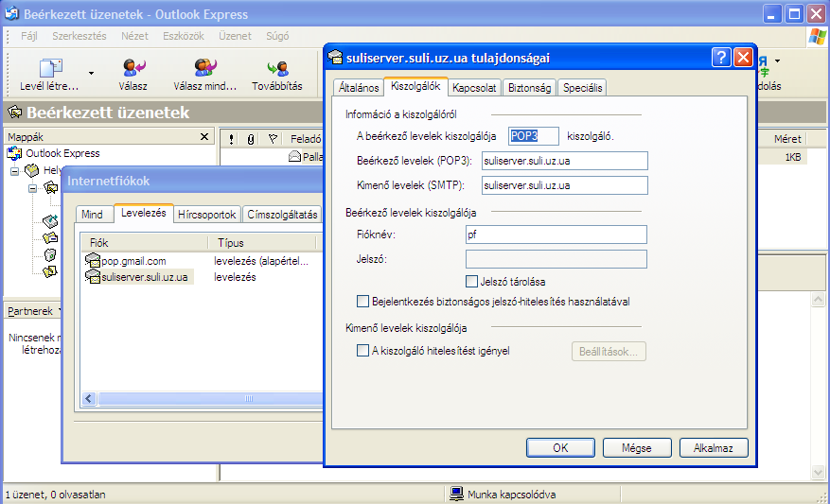
Task: Switch to the Biztonság tab
Action: coord(529,88)
